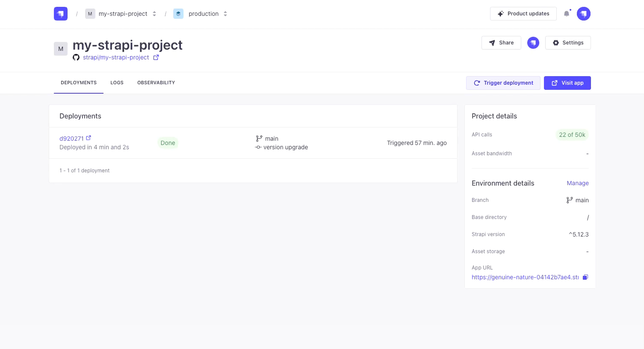Click the Done status badge
644x349 pixels.
[x=168, y=143]
